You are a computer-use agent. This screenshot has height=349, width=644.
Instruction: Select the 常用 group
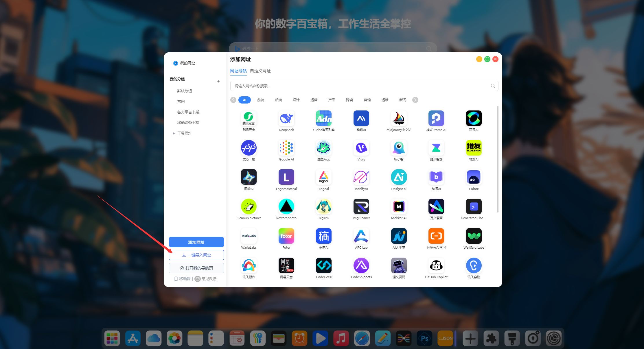[181, 101]
